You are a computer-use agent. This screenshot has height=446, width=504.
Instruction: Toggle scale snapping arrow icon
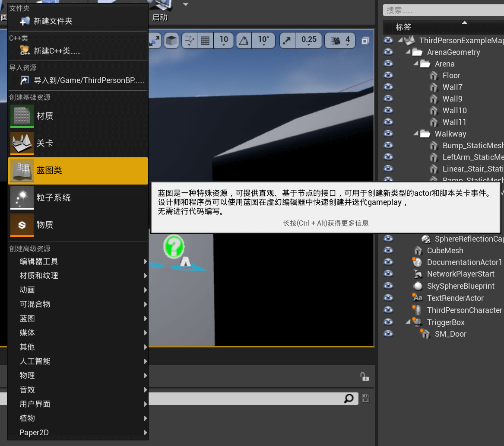coord(287,41)
